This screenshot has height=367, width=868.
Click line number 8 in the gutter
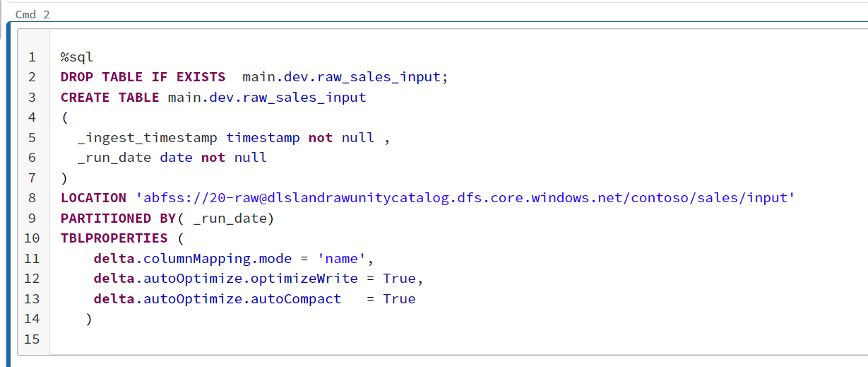[32, 198]
